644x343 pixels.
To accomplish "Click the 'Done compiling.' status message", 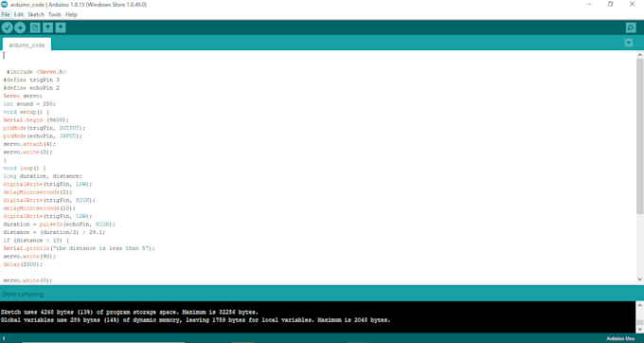I will (x=23, y=294).
